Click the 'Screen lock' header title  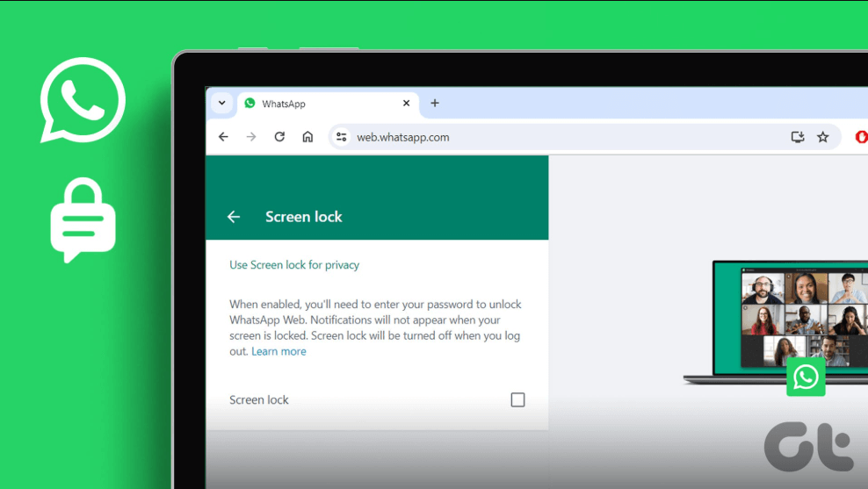(303, 217)
